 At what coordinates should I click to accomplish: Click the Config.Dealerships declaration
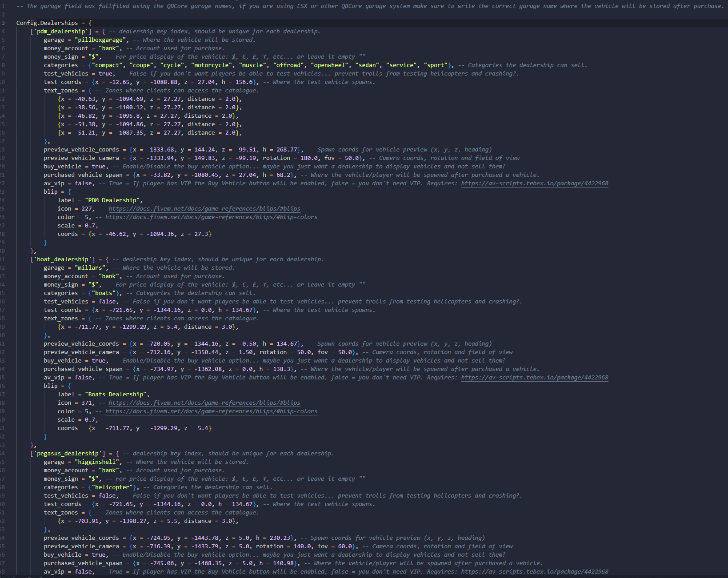click(47, 23)
